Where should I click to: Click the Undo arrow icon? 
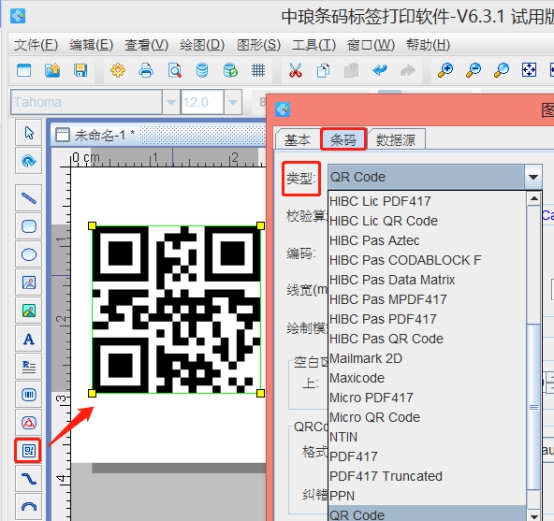[x=380, y=70]
